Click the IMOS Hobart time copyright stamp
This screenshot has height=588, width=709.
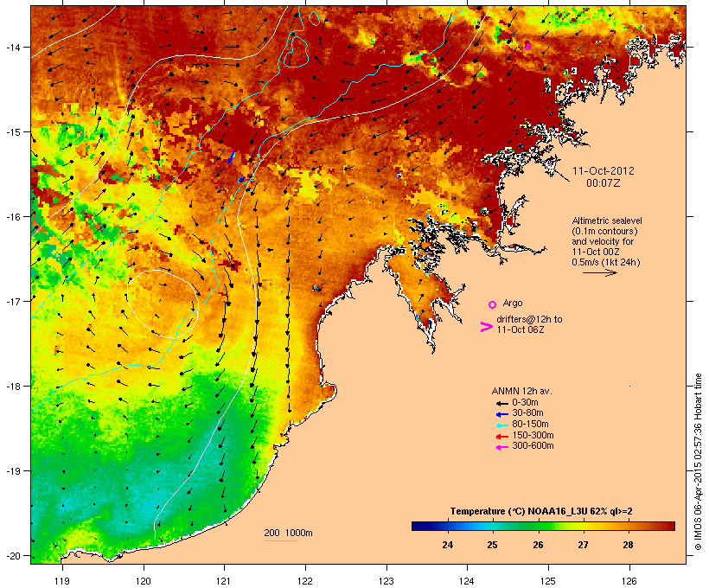(x=698, y=463)
